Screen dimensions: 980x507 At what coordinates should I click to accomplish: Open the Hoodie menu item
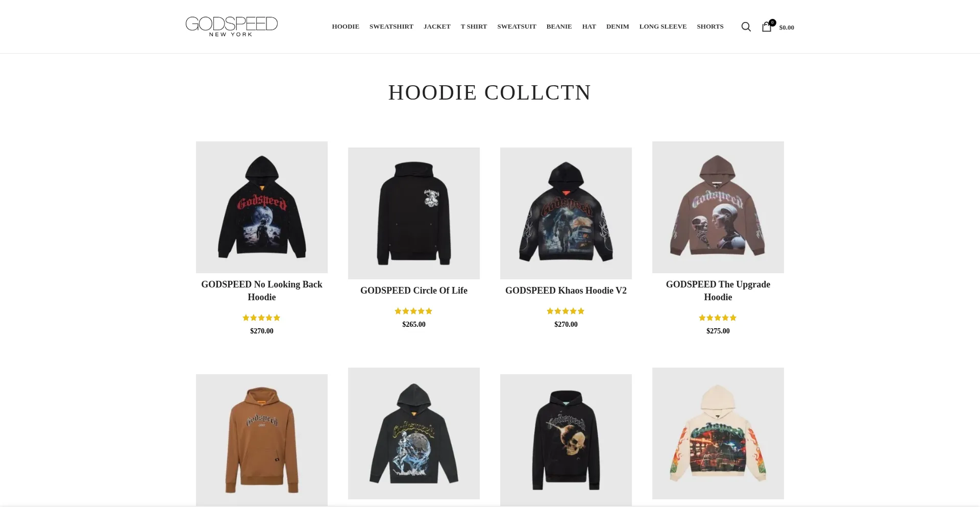346,27
